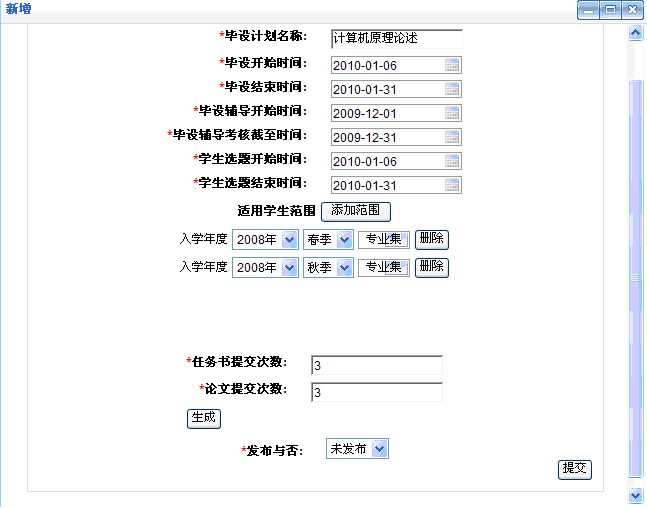Viewport: 647px width, 508px height.
Task: Click the 论文提交次数 input field
Action: coord(377,392)
